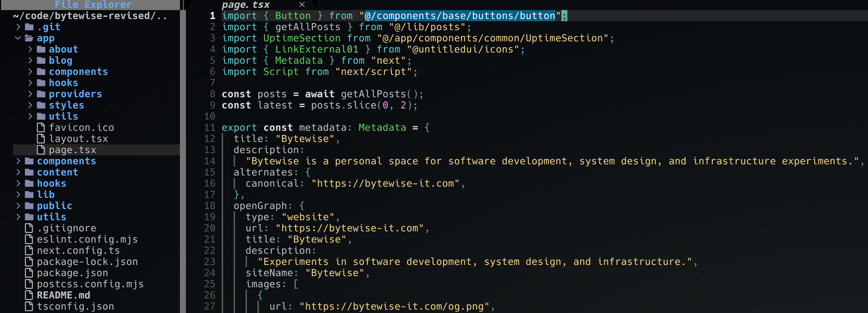The image size is (868, 313).
Task: Collapse the app folder chevron
Action: click(18, 38)
